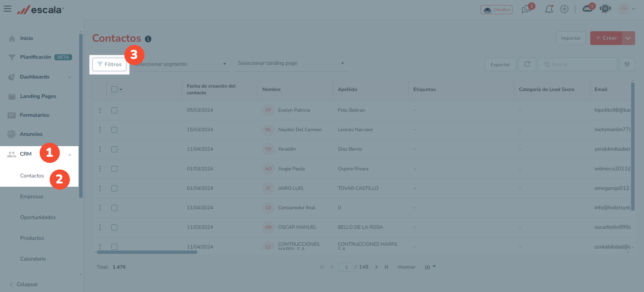Screen dimensions: 644x292
Task: Check the Evelyn Patricia row checkbox
Action: tap(114, 110)
